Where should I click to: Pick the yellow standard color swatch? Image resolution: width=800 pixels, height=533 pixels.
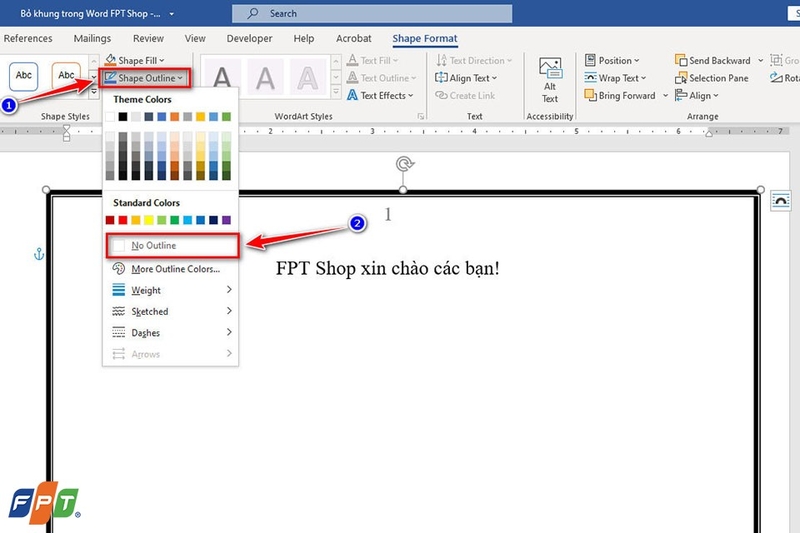click(x=148, y=220)
